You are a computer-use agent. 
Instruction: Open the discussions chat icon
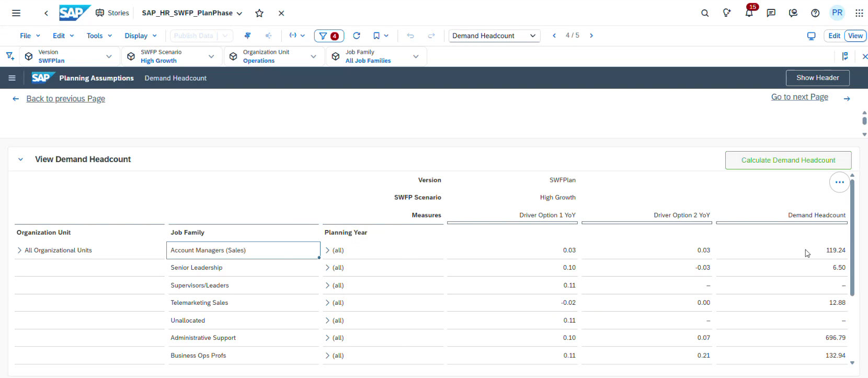(771, 13)
